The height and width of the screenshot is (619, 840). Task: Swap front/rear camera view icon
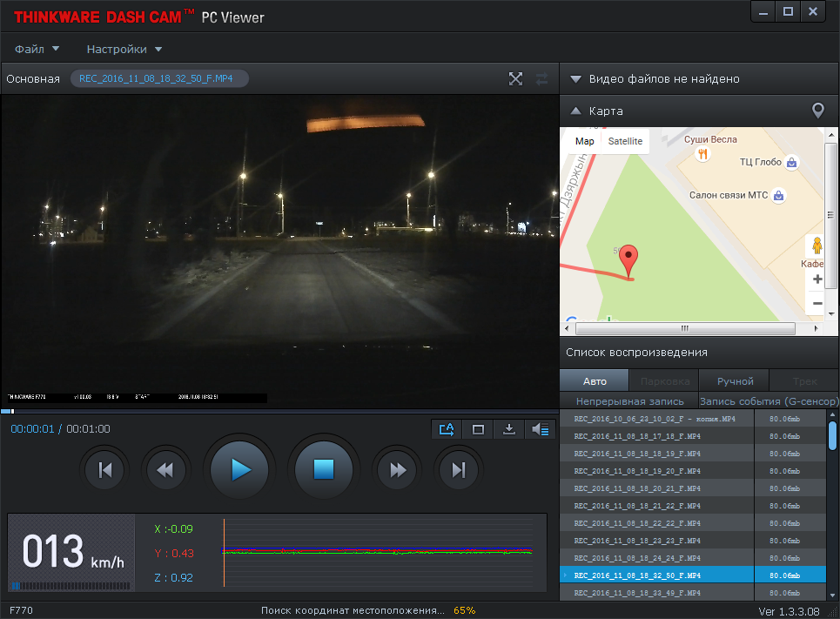click(x=541, y=79)
